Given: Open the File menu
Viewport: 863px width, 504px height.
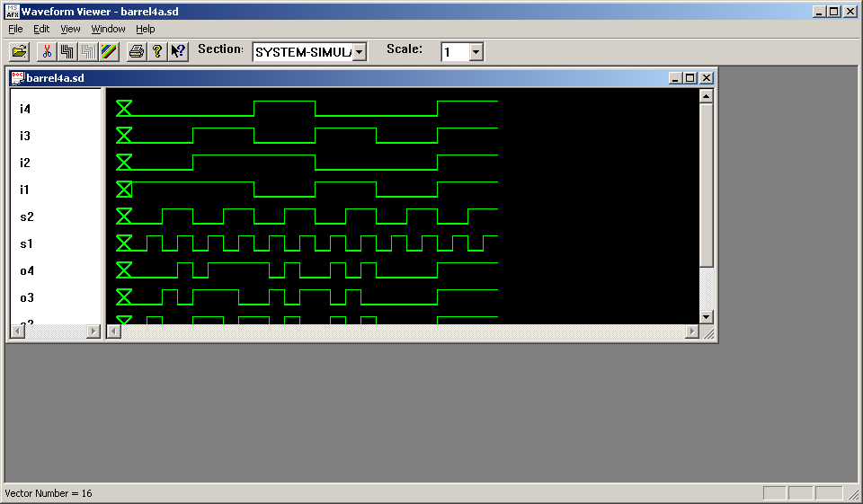Looking at the screenshot, I should point(15,29).
